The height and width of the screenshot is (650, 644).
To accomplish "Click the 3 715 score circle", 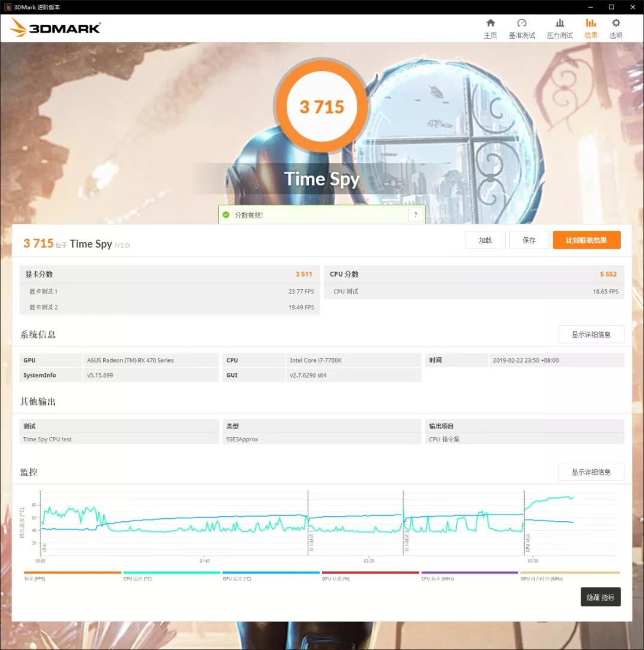I will pyautogui.click(x=321, y=107).
